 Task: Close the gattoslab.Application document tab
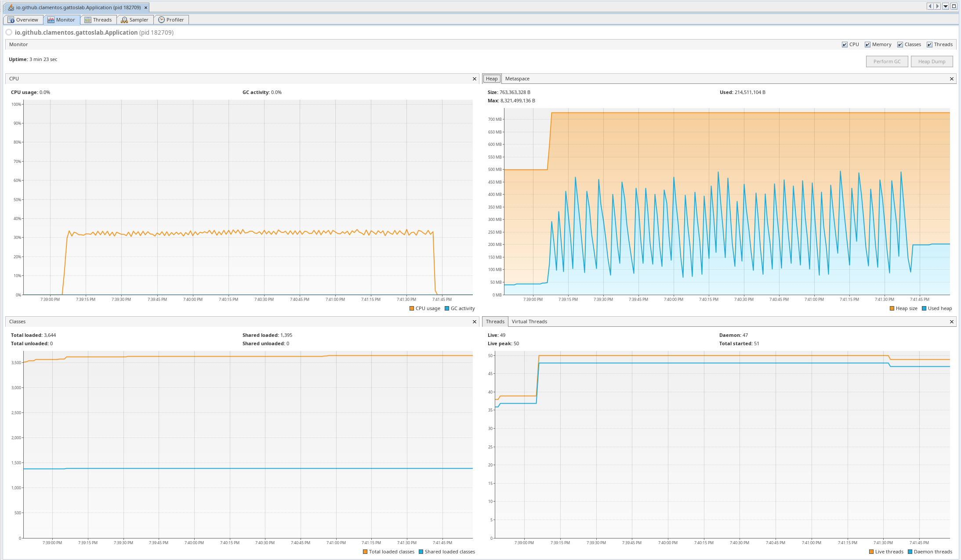(146, 7)
